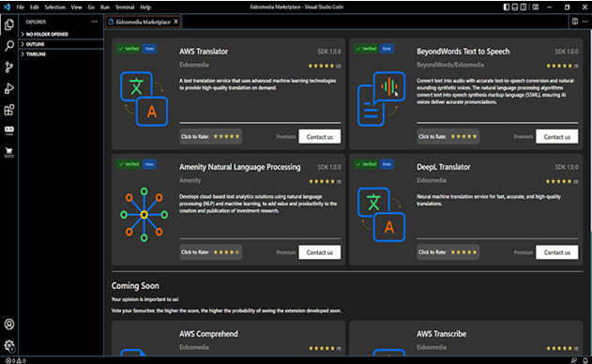Viewport: 592px width, 364px height.
Task: Open the Terminal menu
Action: pyautogui.click(x=125, y=8)
